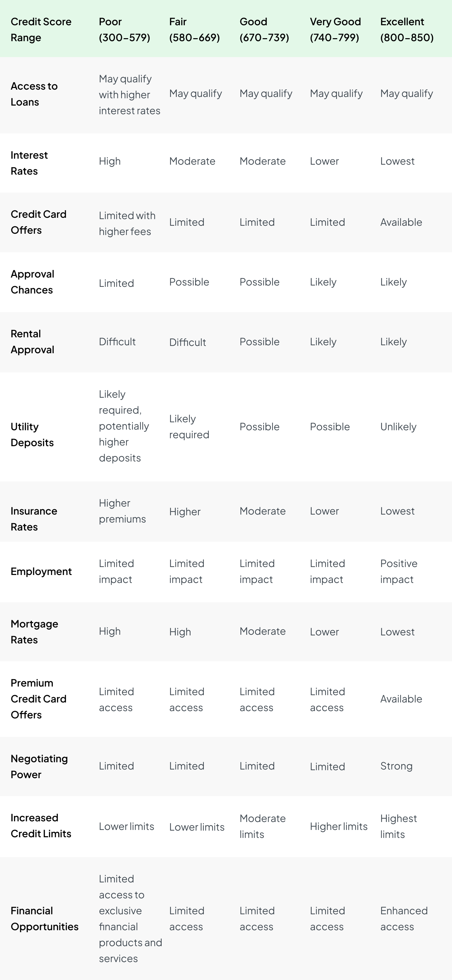Select 'Enhanced access' in Financial Opportunities row
This screenshot has width=452, height=980.
pos(404,918)
